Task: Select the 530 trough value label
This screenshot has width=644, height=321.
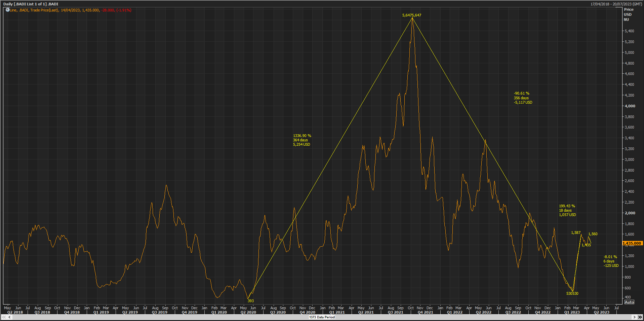Action: (x=572, y=293)
